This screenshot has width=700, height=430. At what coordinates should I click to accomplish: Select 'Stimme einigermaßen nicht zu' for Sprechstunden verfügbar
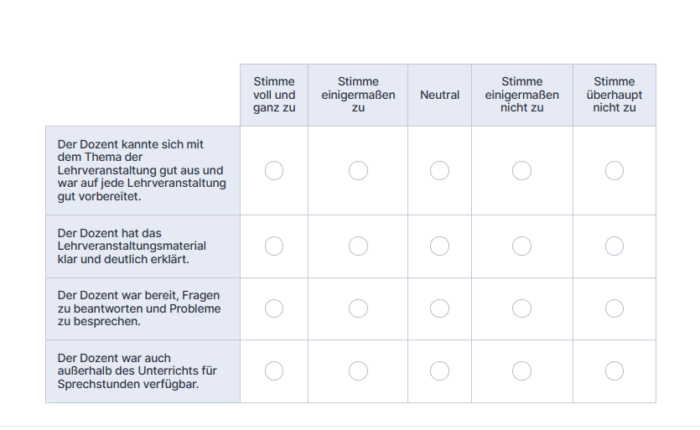[522, 371]
